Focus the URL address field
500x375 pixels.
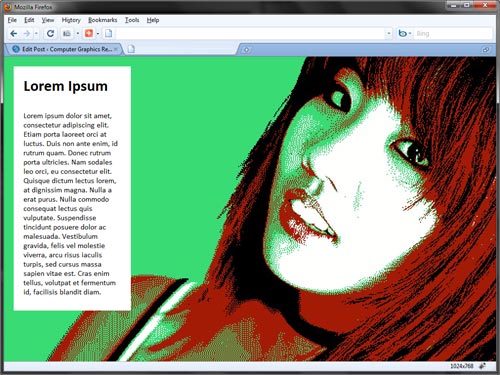[x=249, y=34]
